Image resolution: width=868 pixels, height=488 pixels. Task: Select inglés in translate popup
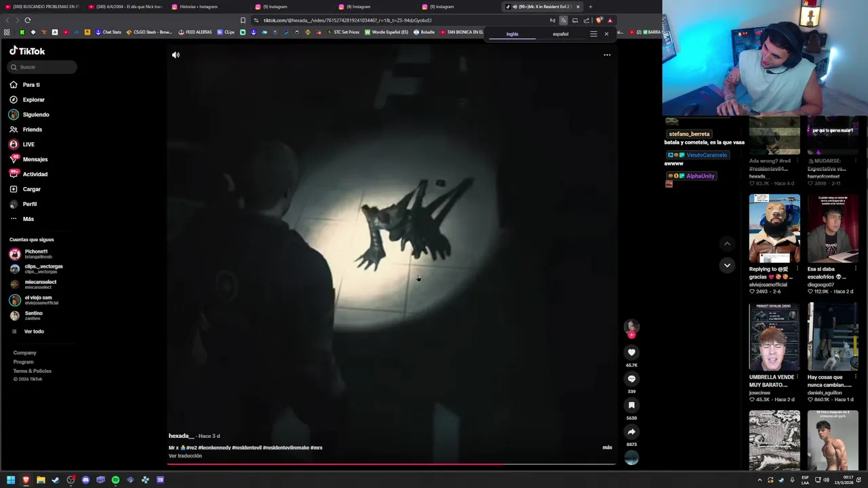click(512, 34)
